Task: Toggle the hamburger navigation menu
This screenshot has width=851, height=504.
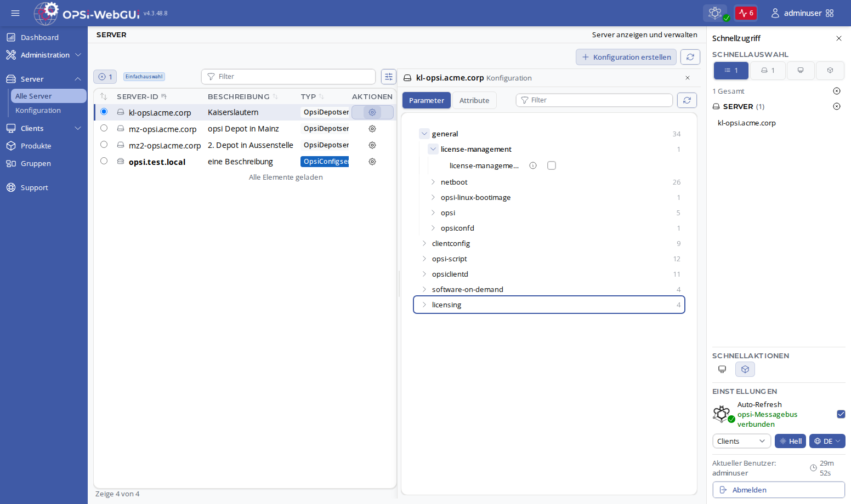Action: [x=15, y=13]
